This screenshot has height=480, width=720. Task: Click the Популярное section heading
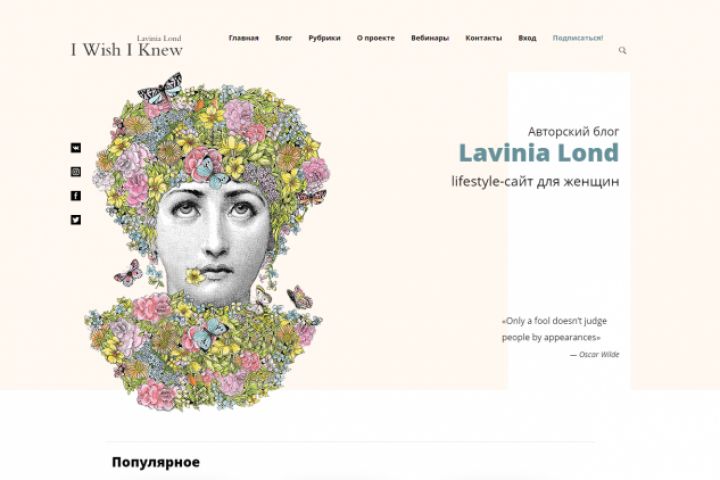(x=156, y=462)
